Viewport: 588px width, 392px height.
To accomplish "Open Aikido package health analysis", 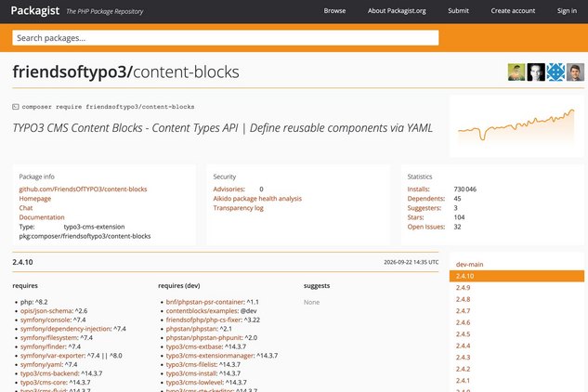I will click(257, 199).
